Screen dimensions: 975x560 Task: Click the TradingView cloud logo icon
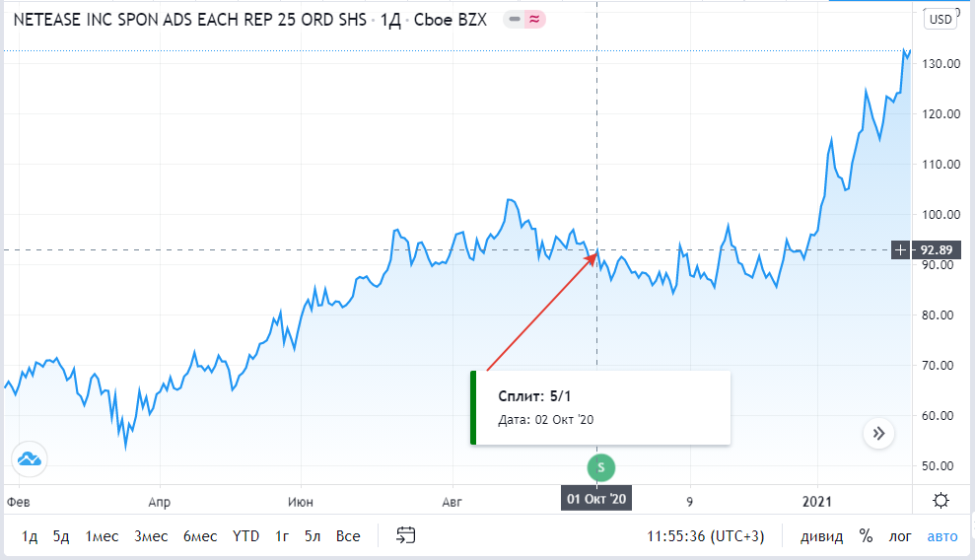(28, 458)
